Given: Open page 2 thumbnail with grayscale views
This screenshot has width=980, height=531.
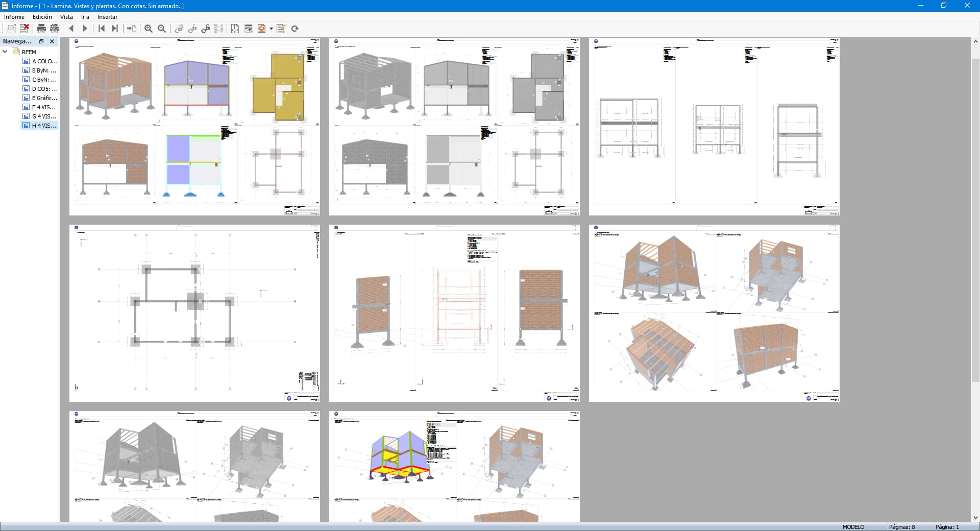Looking at the screenshot, I should click(454, 127).
